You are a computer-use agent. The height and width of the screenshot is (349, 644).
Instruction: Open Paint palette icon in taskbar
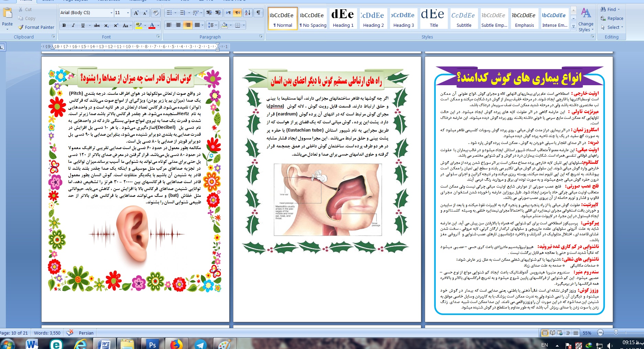[x=224, y=344]
